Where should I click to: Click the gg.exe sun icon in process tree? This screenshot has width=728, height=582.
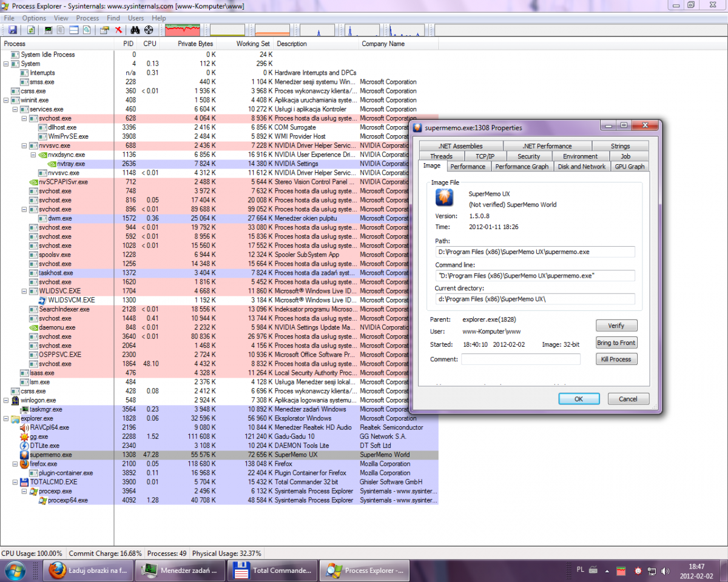pyautogui.click(x=24, y=436)
